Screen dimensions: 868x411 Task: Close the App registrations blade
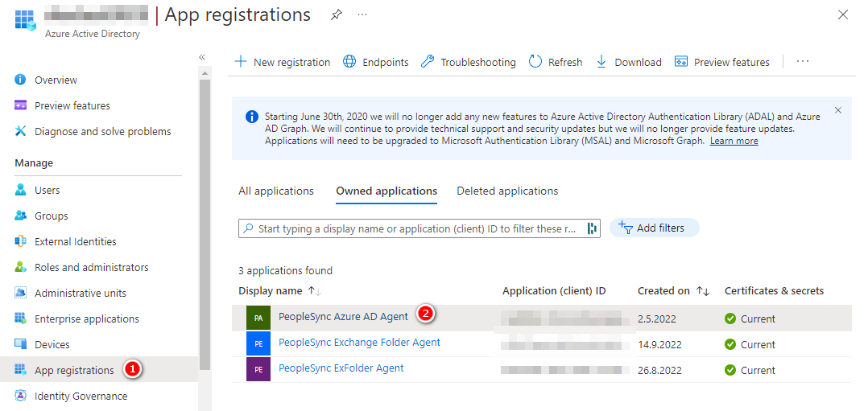click(842, 15)
